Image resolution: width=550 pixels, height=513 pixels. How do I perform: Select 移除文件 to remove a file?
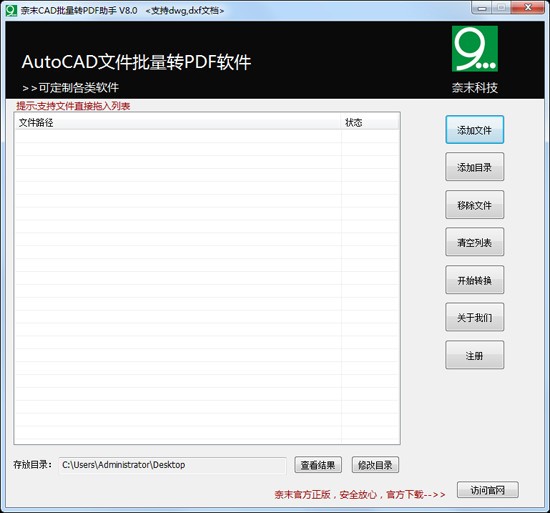point(475,205)
